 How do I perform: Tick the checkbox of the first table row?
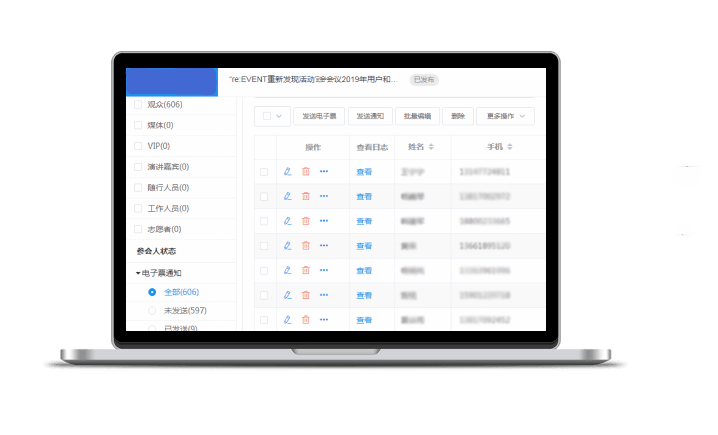(x=264, y=172)
